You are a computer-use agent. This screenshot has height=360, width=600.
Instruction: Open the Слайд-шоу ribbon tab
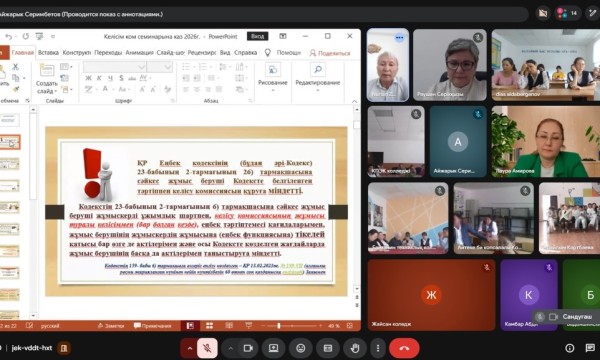tap(170, 52)
